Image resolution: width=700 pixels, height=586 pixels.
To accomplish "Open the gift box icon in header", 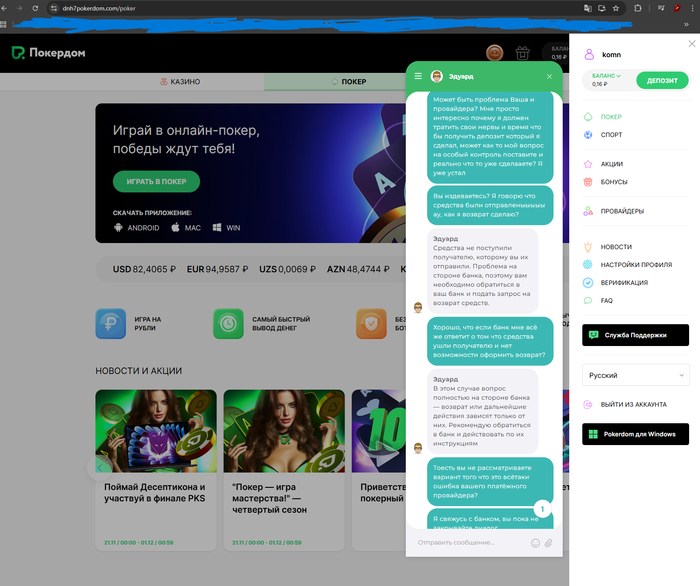I will click(522, 53).
